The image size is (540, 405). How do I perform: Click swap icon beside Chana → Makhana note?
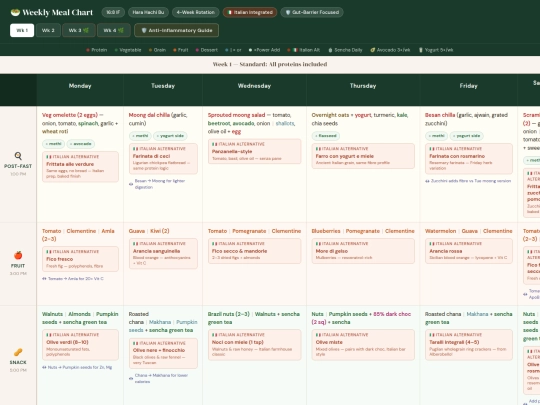click(x=131, y=378)
